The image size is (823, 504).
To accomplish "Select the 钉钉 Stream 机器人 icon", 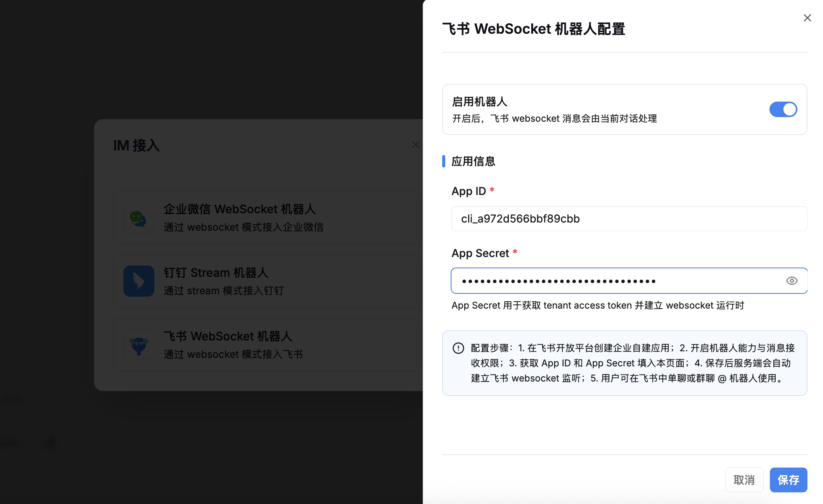I will 139,281.
